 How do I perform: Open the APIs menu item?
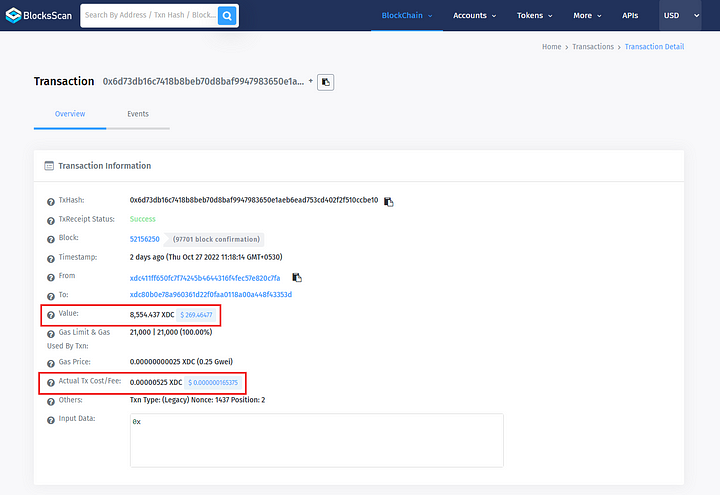(x=630, y=16)
